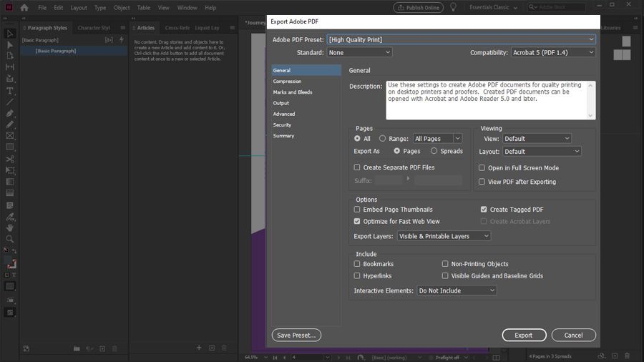644x362 pixels.
Task: Select the Gradient Swatch tool
Action: (x=10, y=182)
